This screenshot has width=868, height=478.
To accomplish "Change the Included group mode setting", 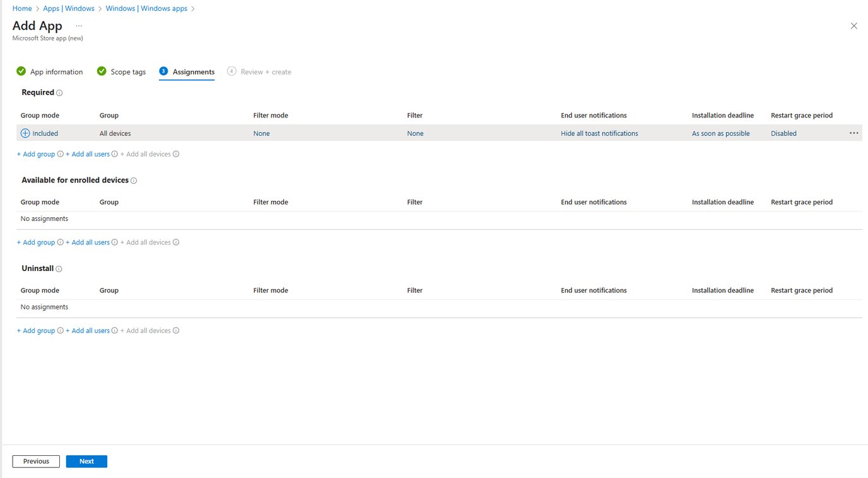I will (x=44, y=133).
